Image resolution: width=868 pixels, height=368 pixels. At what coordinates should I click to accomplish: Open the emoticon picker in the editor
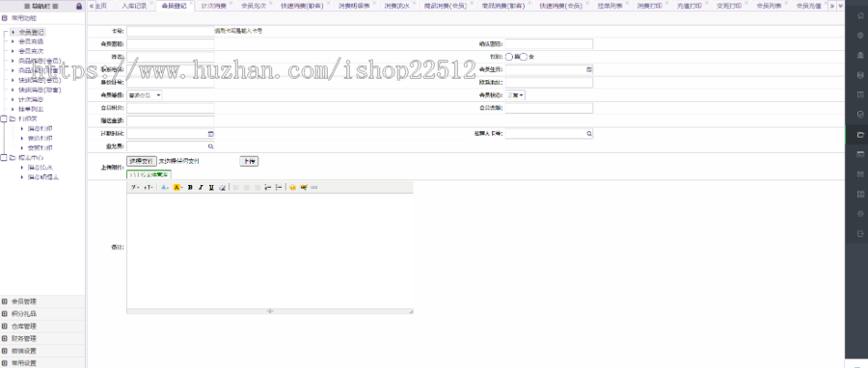pos(293,187)
